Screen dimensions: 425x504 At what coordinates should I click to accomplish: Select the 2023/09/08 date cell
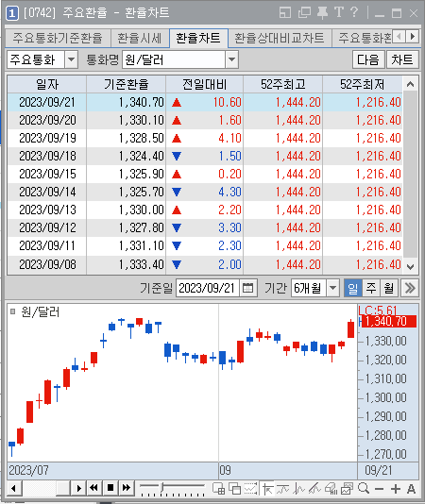[47, 265]
